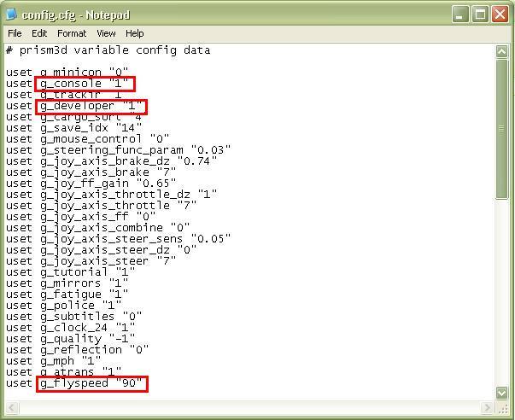Viewport: 515px width, 420px height.
Task: Minimize the Notepad window
Action: point(460,15)
